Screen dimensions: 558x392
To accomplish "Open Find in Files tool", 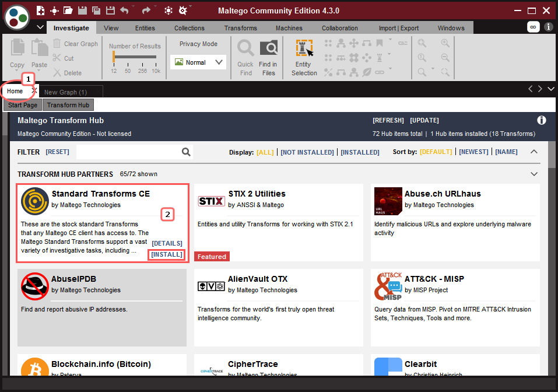I will click(269, 58).
